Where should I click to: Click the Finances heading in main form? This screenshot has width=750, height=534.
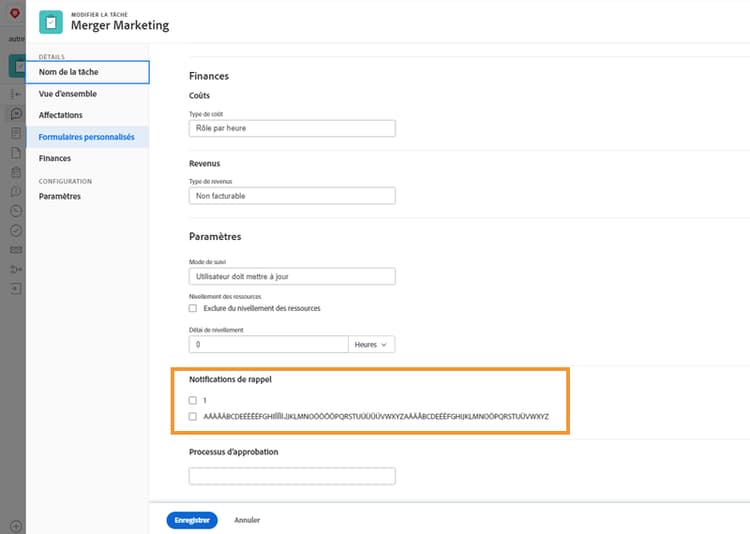click(209, 76)
